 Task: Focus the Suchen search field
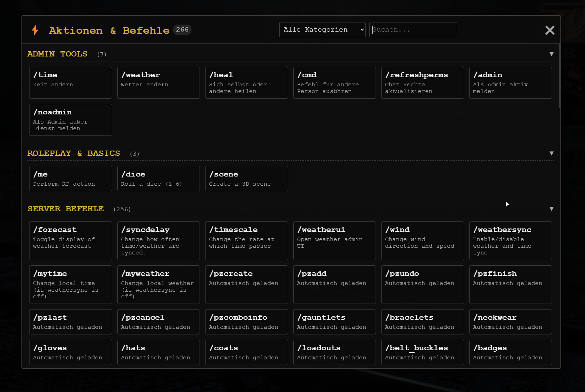[x=413, y=29]
